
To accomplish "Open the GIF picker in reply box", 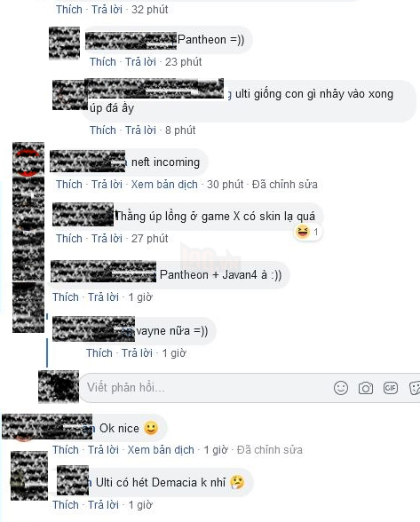I will [x=391, y=388].
